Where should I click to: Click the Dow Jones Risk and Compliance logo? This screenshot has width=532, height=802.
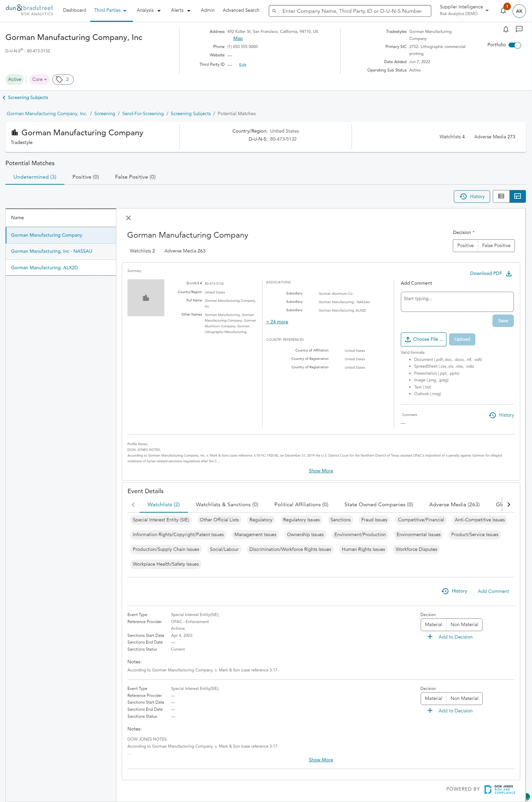click(x=499, y=790)
